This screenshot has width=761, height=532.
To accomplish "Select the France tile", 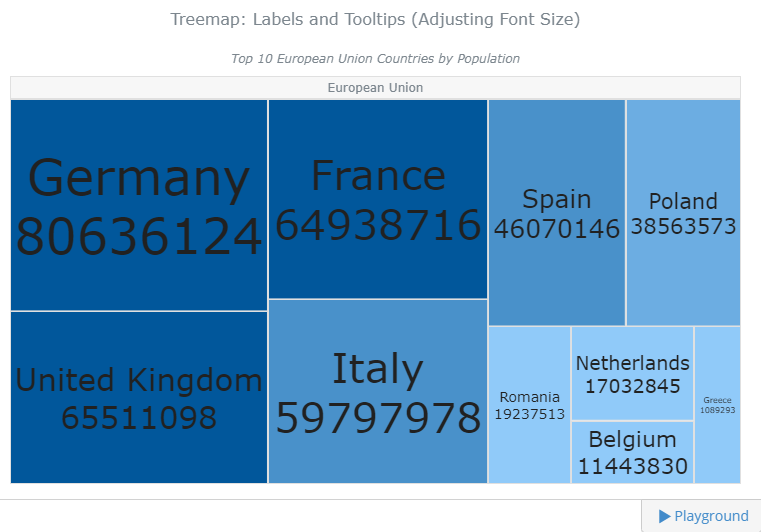I will coord(378,200).
